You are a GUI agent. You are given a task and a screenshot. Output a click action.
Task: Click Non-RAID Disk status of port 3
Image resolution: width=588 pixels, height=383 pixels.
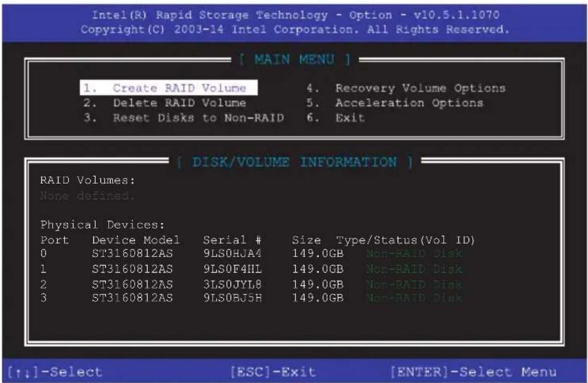(x=414, y=298)
